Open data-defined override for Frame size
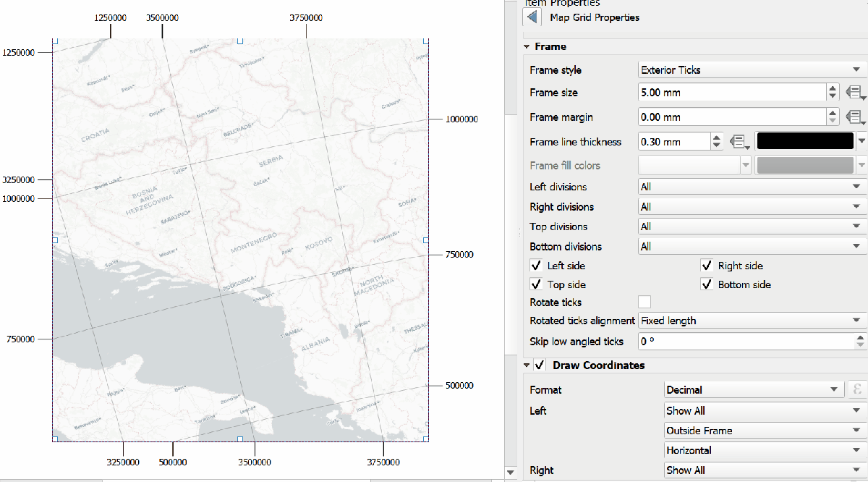868x482 pixels. click(x=856, y=93)
